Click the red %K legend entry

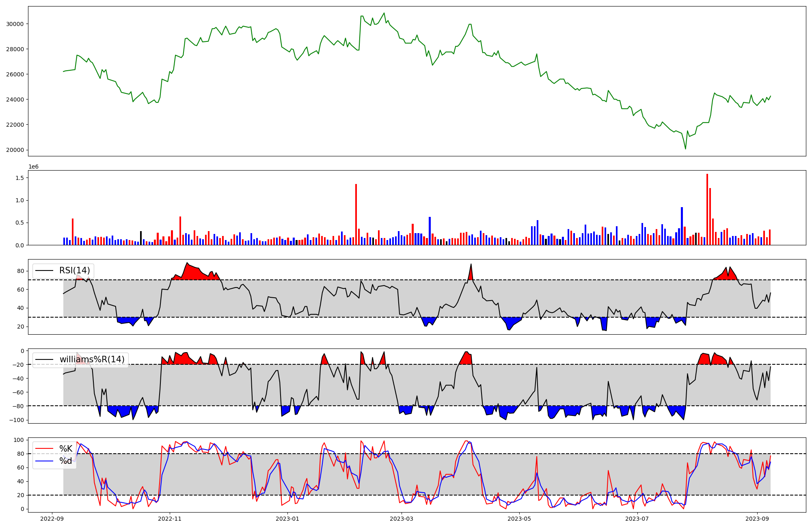[65, 449]
